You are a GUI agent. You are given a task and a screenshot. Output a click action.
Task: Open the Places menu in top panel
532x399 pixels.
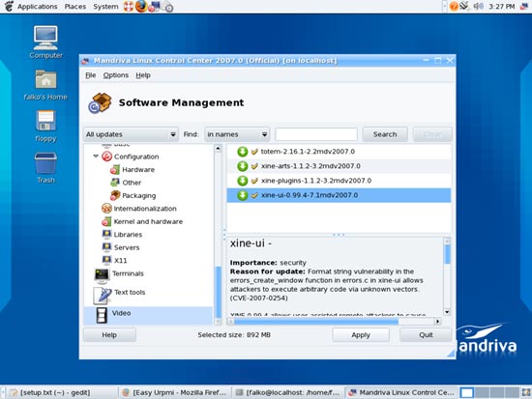click(x=75, y=7)
